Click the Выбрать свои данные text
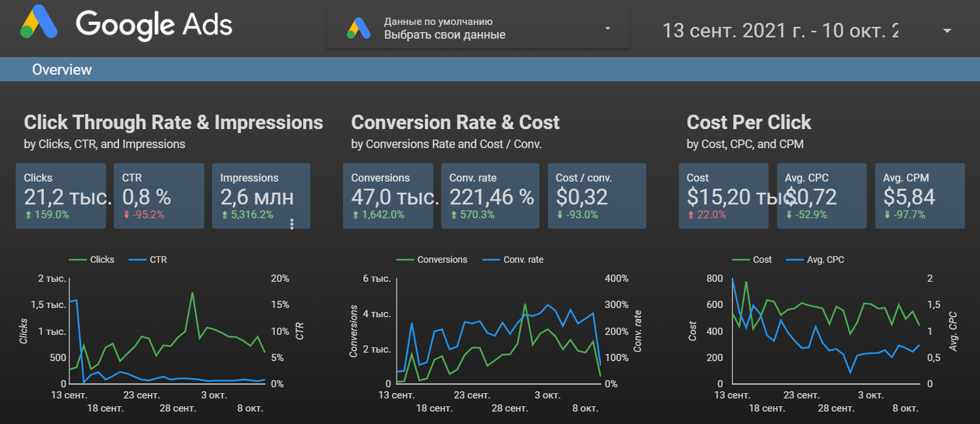Screen dimensions: 980x424 [445, 35]
